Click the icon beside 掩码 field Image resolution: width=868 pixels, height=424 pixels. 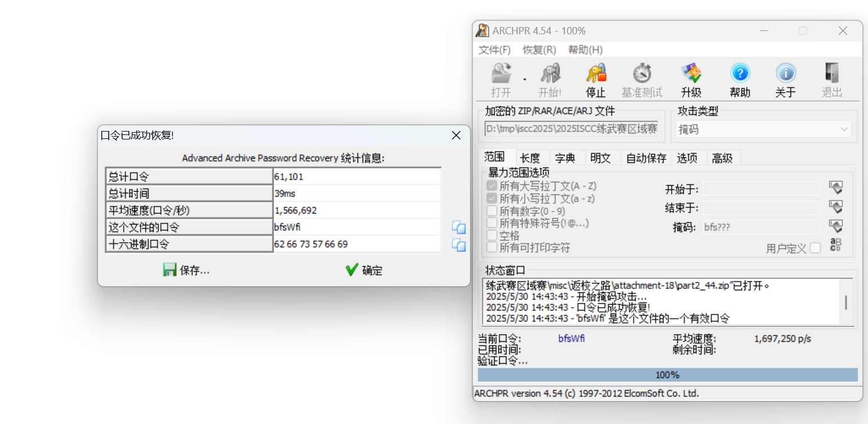[835, 227]
